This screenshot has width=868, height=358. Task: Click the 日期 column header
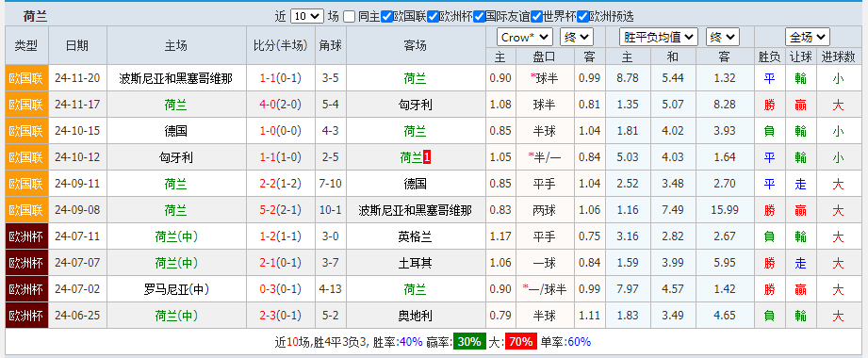[x=77, y=46]
